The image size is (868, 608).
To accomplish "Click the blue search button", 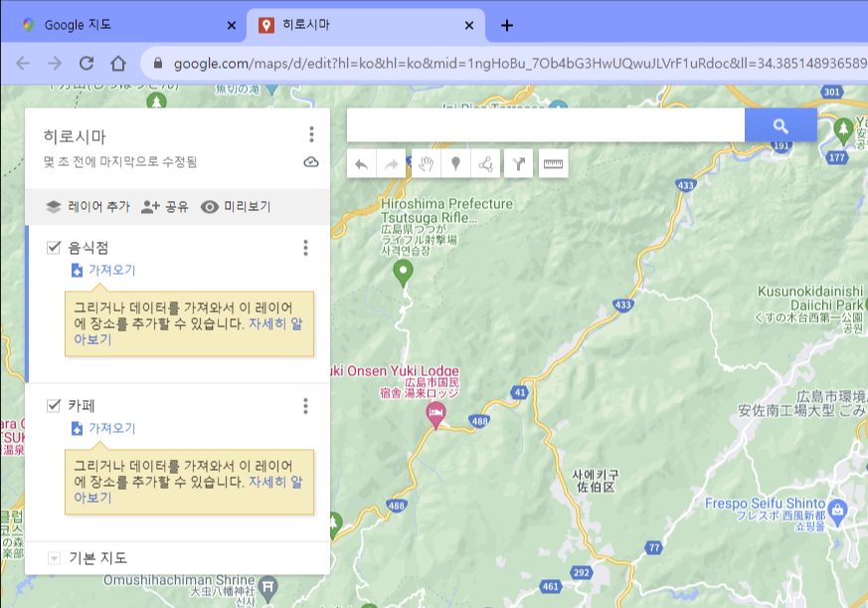I will click(x=781, y=125).
